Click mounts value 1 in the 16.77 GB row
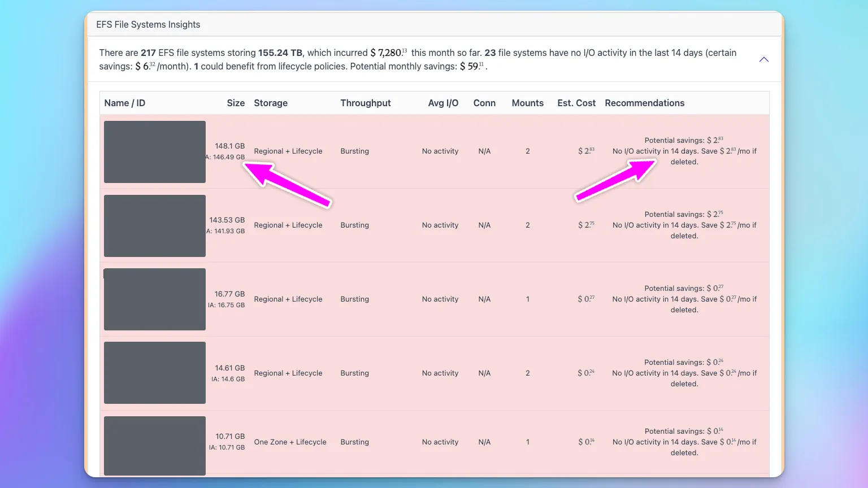The width and height of the screenshot is (868, 488). (528, 299)
